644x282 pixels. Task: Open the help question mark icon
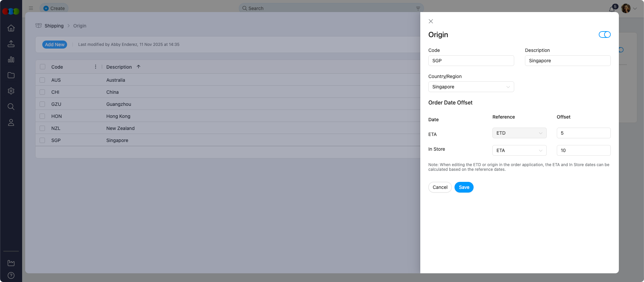[x=11, y=276]
